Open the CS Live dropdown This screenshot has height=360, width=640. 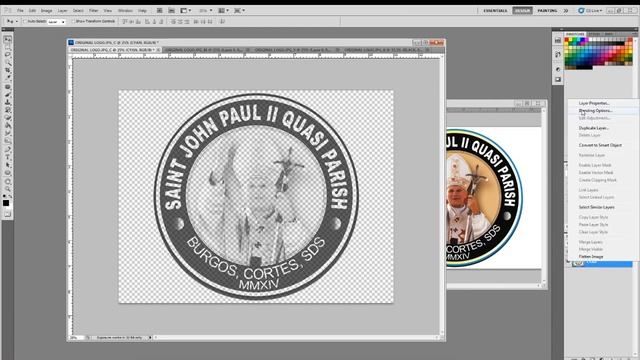click(591, 10)
